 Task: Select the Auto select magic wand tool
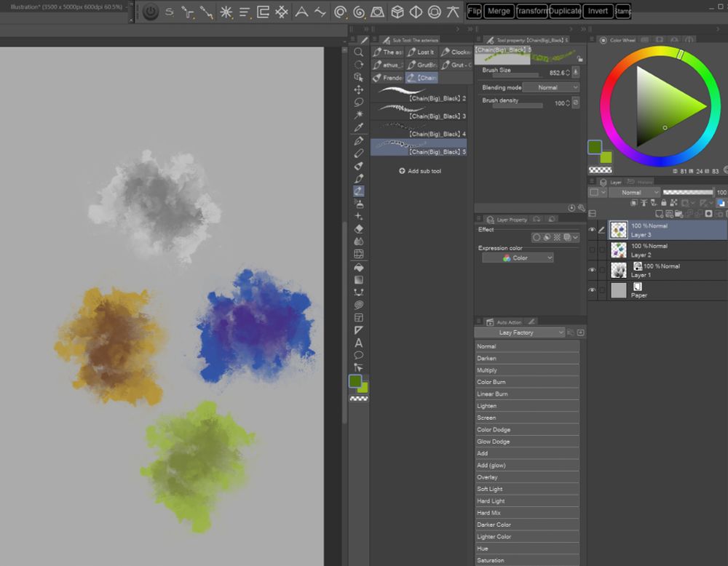tap(358, 115)
